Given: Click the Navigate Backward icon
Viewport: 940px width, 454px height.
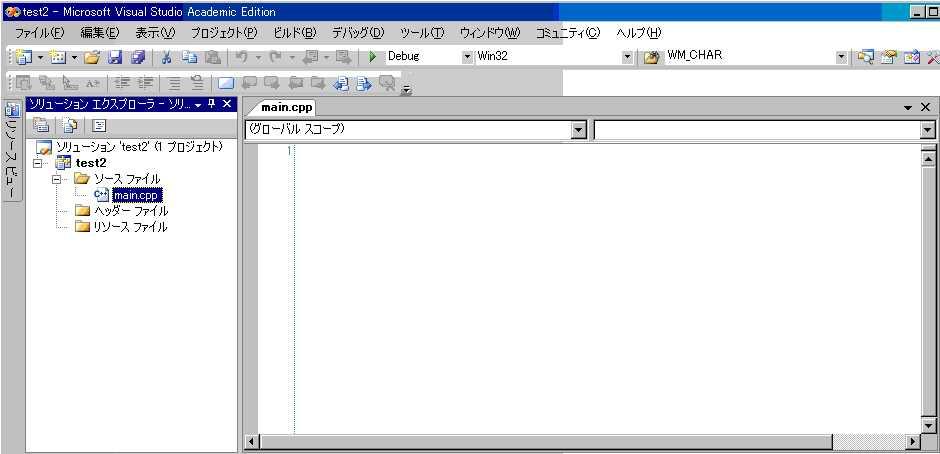Looking at the screenshot, I should coord(311,57).
